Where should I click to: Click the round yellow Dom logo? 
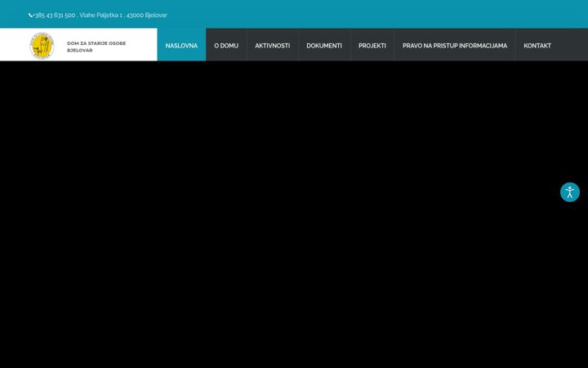tap(42, 46)
